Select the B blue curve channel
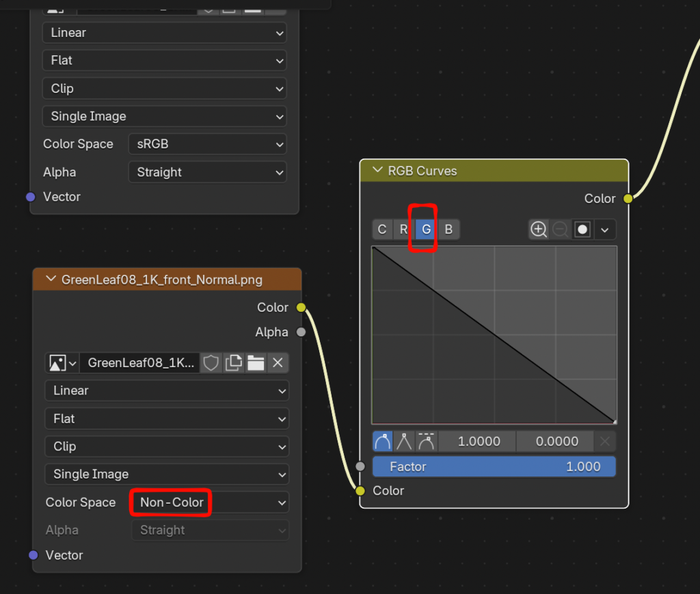Screen dimensions: 700x594 pyautogui.click(x=448, y=230)
